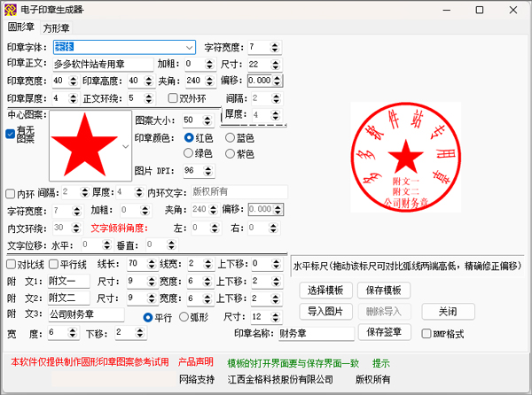
Task: Click the 线宽 spinner arrows
Action: 207,264
